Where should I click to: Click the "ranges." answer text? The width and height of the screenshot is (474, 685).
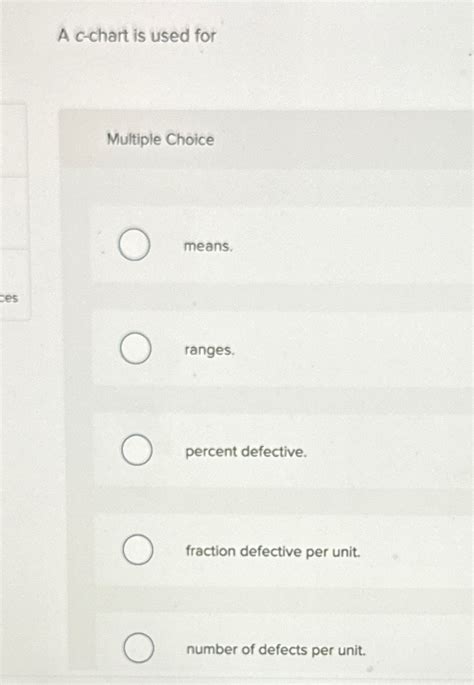point(209,350)
